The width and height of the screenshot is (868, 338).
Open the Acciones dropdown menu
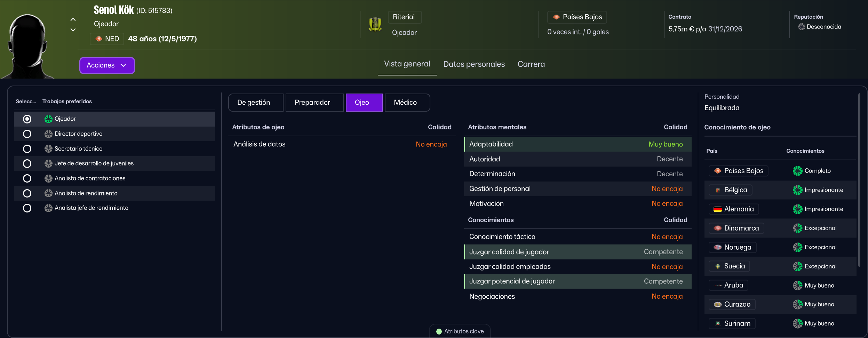click(107, 65)
